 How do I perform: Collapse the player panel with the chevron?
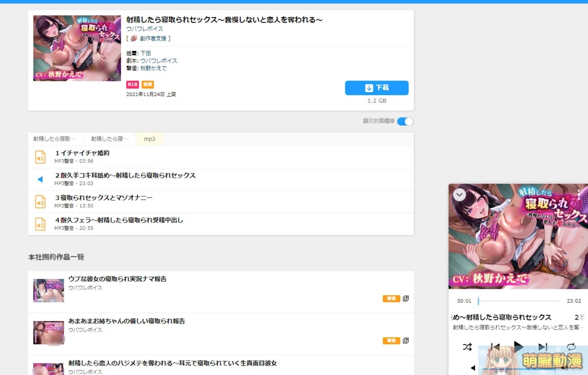pyautogui.click(x=459, y=194)
